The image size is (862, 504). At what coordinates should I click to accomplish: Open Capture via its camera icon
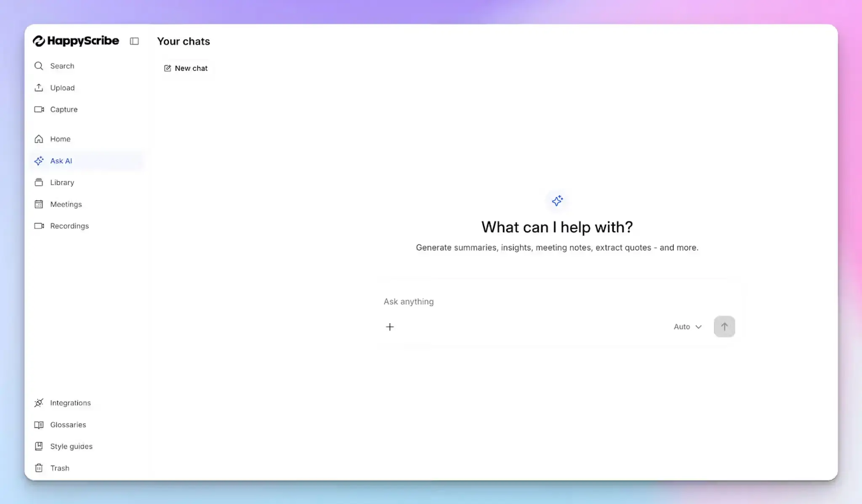(x=38, y=109)
